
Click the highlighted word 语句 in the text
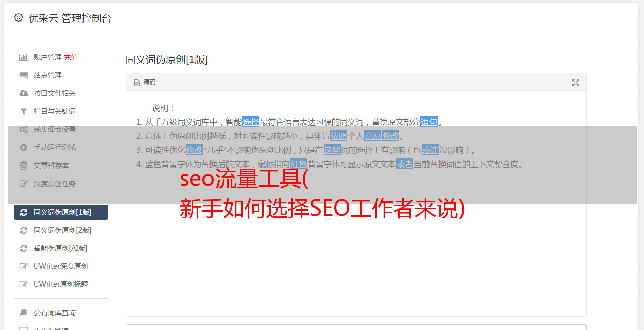coord(429,122)
